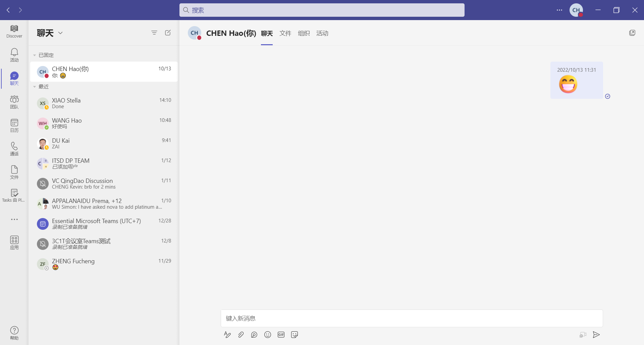Pop out the chat into new window
The width and height of the screenshot is (644, 345).
point(632,33)
